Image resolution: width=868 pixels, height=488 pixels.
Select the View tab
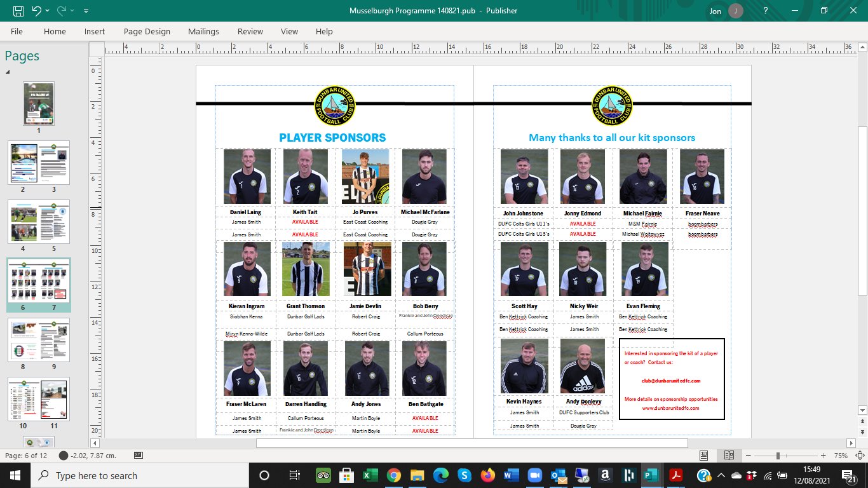tap(289, 31)
